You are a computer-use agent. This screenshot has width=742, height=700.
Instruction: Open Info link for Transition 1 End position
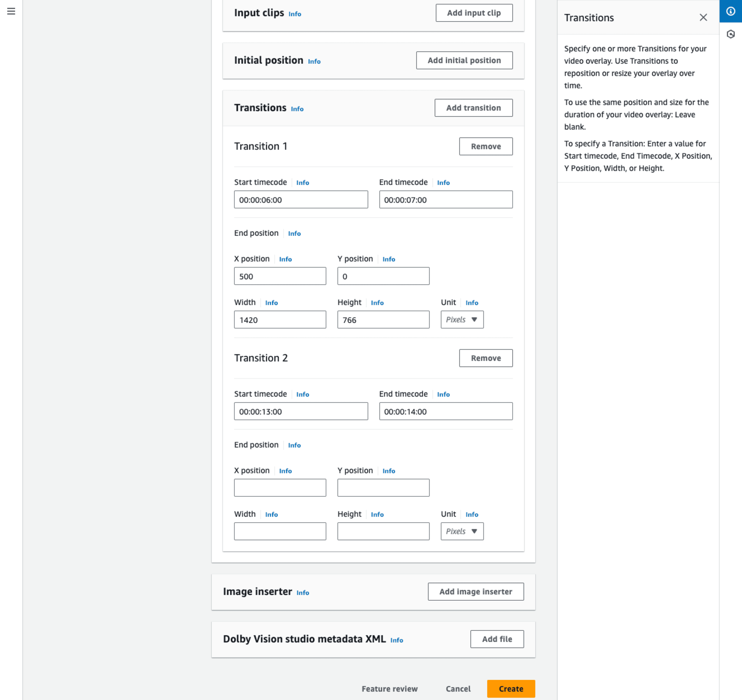pos(295,234)
